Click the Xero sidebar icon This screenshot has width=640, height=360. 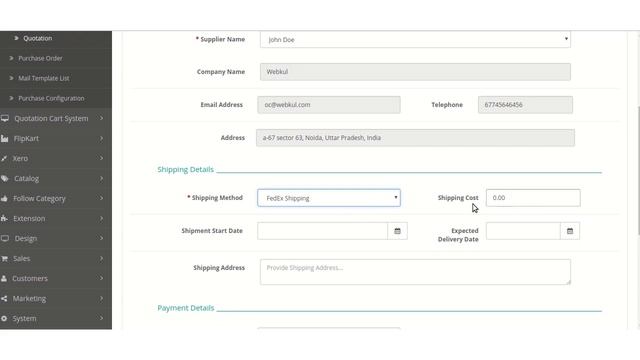pyautogui.click(x=4, y=158)
